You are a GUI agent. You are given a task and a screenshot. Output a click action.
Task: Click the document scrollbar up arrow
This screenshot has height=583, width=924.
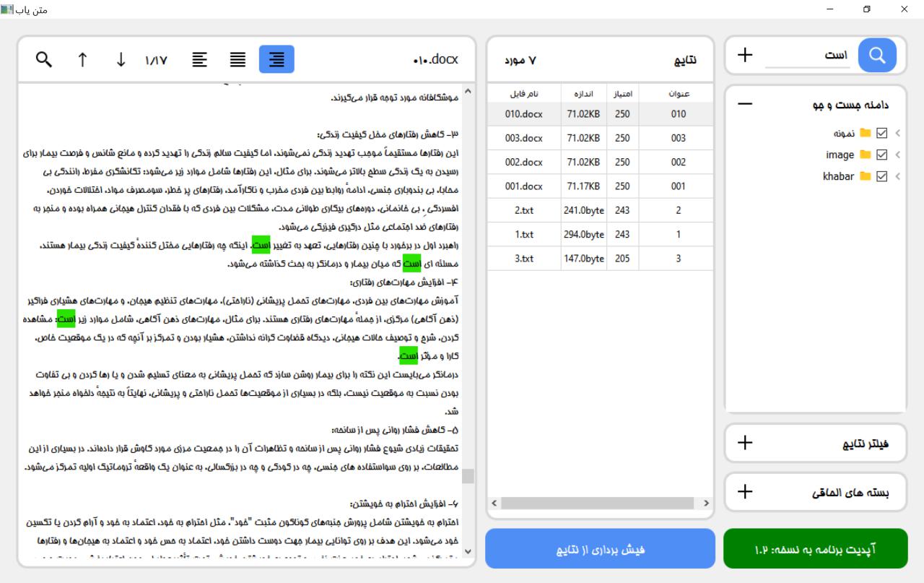click(468, 91)
